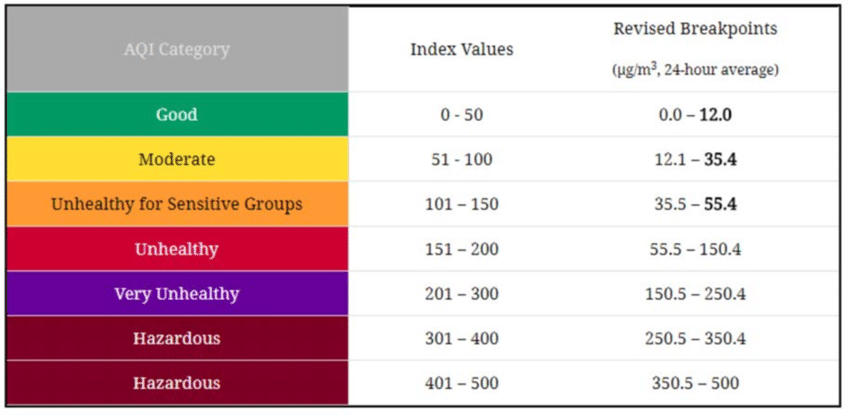Click the 201 – 300 index value
The width and height of the screenshot is (850, 415).
point(462,294)
